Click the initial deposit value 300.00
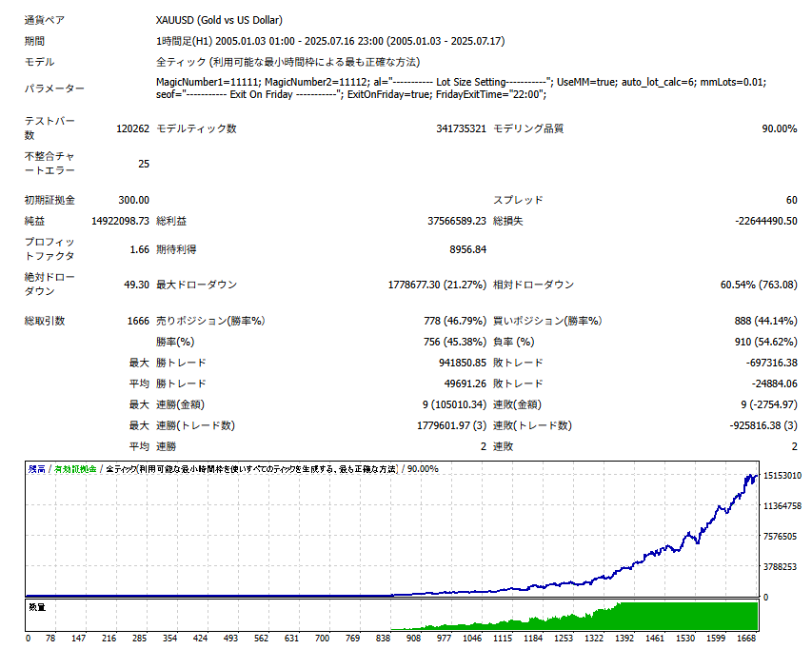The height and width of the screenshot is (649, 812). point(133,200)
